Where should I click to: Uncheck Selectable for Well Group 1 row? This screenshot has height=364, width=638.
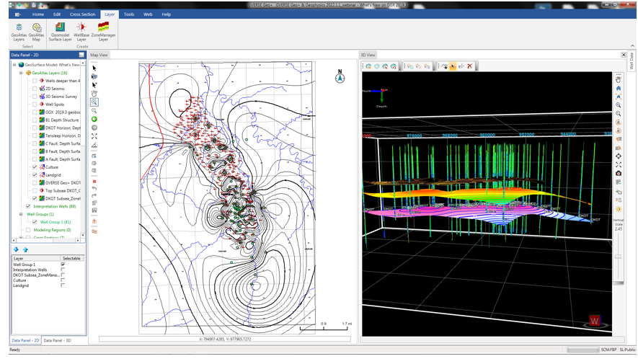[x=63, y=265]
